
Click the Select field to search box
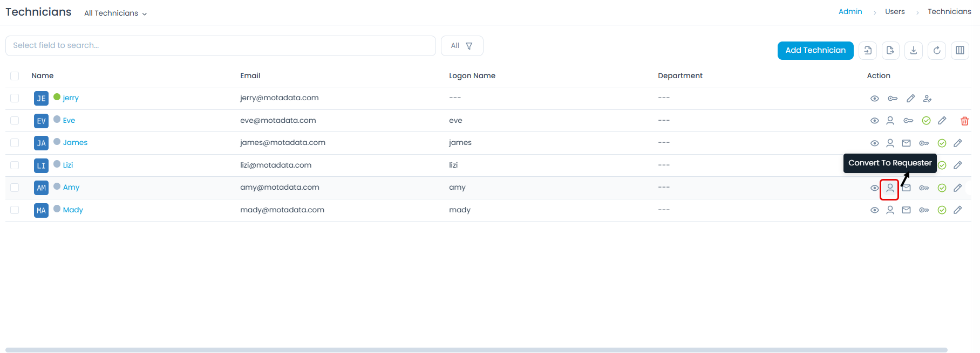pyautogui.click(x=220, y=46)
